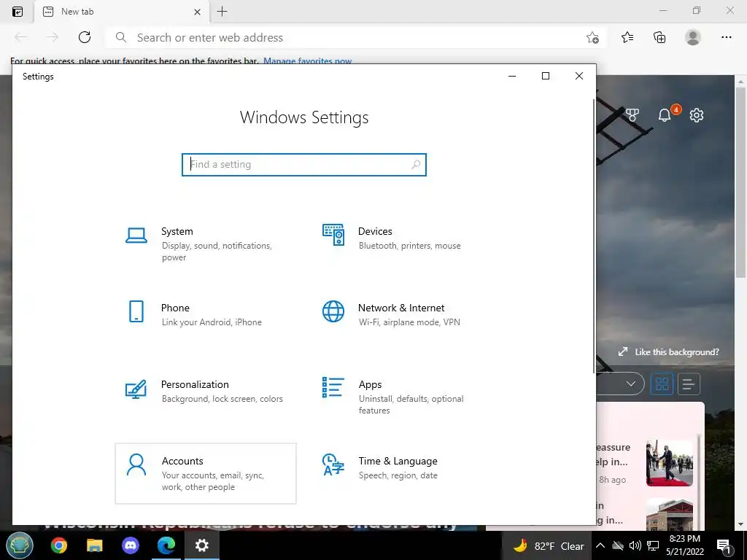Minimize the Settings window

coord(512,76)
